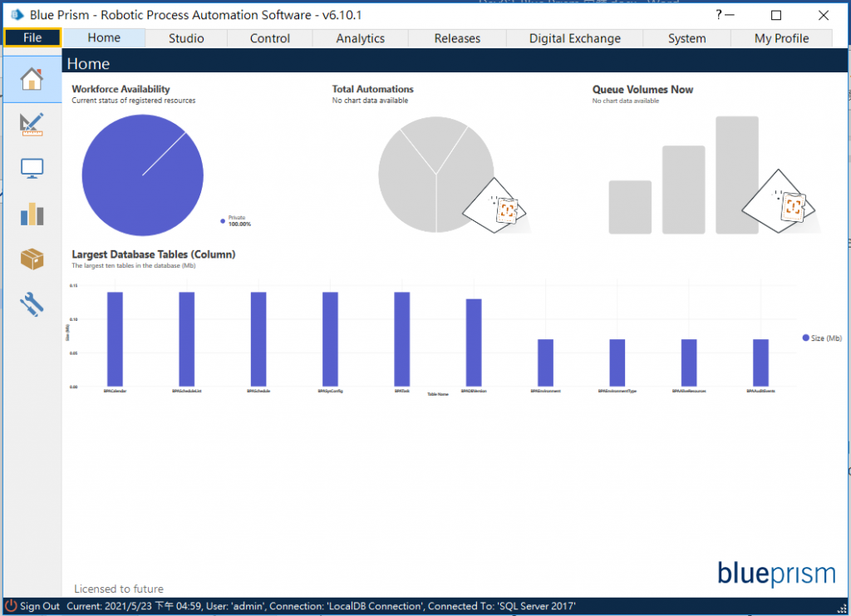The width and height of the screenshot is (851, 616).
Task: Click the Workforce Availability title
Action: pos(121,89)
